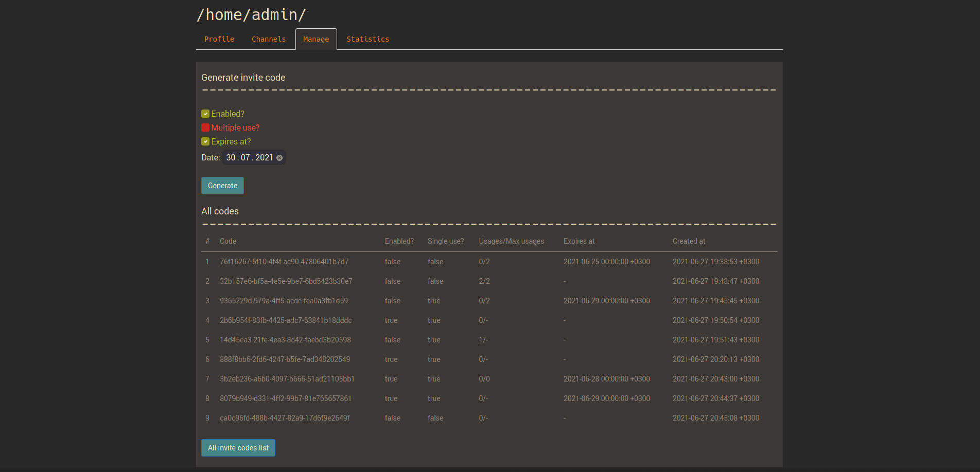Screen dimensions: 980x472
Task: Click created time 2021-06-27 19:51:43 +0300
Action: coord(716,340)
